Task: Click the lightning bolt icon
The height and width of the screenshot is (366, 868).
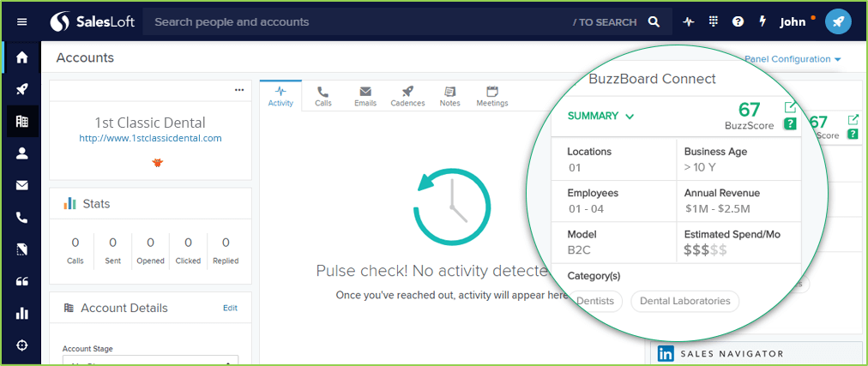Action: (x=763, y=21)
